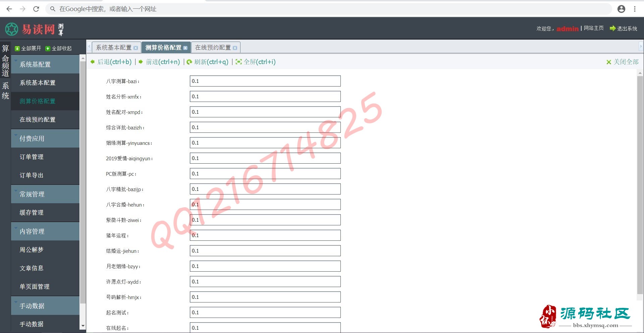Click sidebar scrollbar up arrow
644x333 pixels.
click(x=83, y=58)
